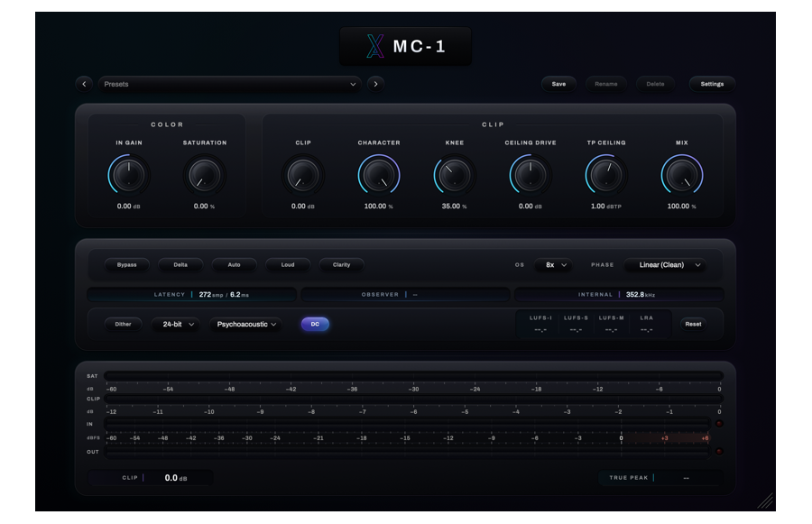This screenshot has height=524, width=812.
Task: Click the Clip knob
Action: point(303,175)
